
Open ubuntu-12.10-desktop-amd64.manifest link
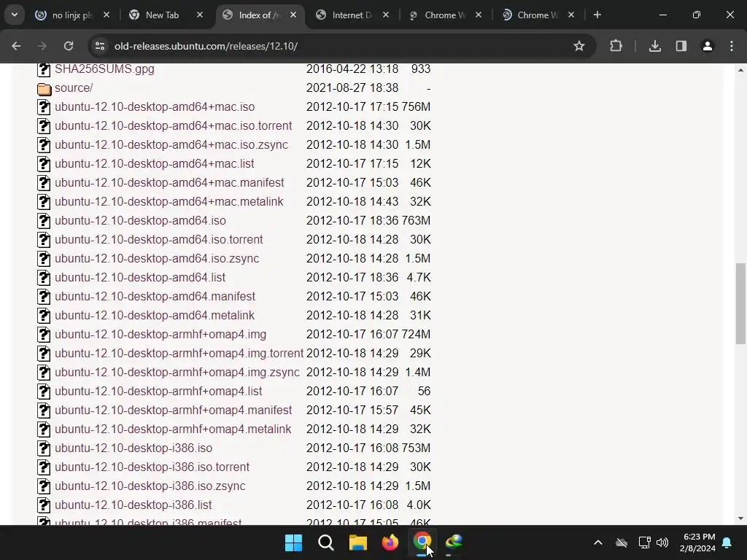155,296
